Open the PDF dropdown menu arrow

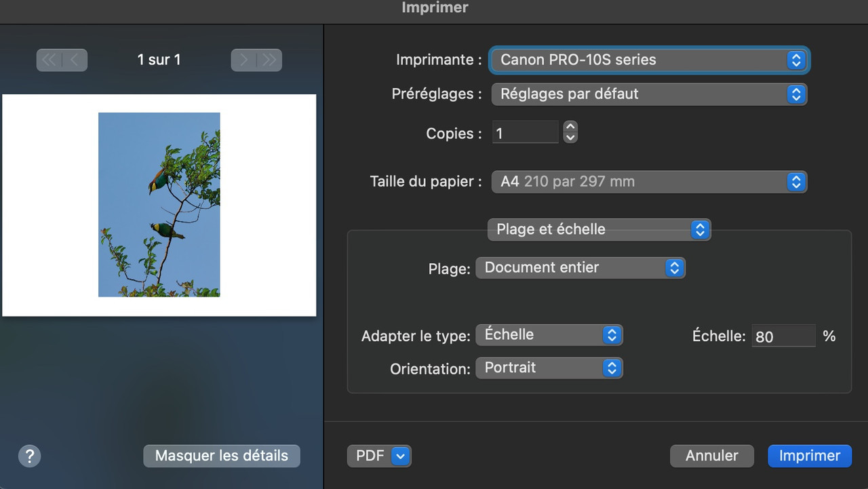coord(400,456)
